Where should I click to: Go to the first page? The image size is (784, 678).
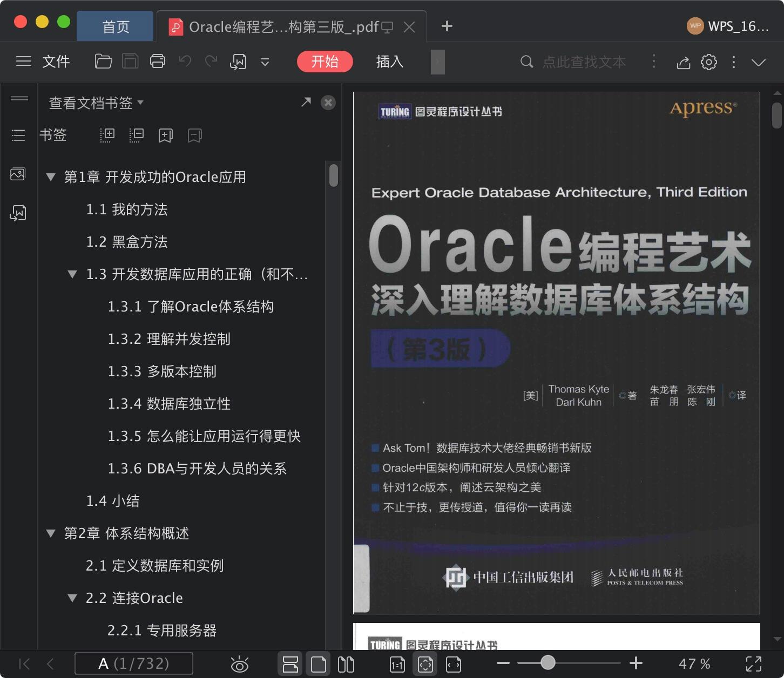[24, 663]
